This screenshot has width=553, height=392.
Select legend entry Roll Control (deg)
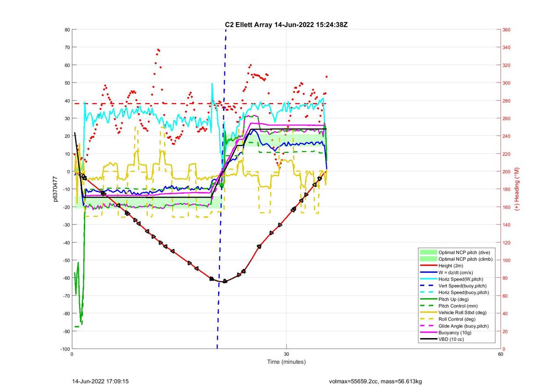[x=458, y=319]
